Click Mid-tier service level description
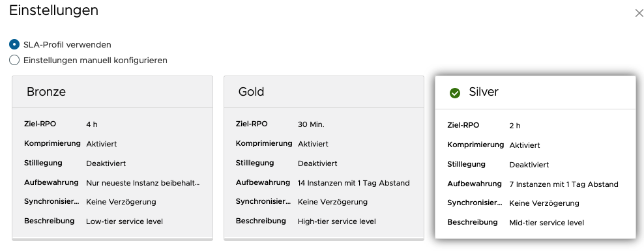The image size is (644, 252). coord(547,223)
